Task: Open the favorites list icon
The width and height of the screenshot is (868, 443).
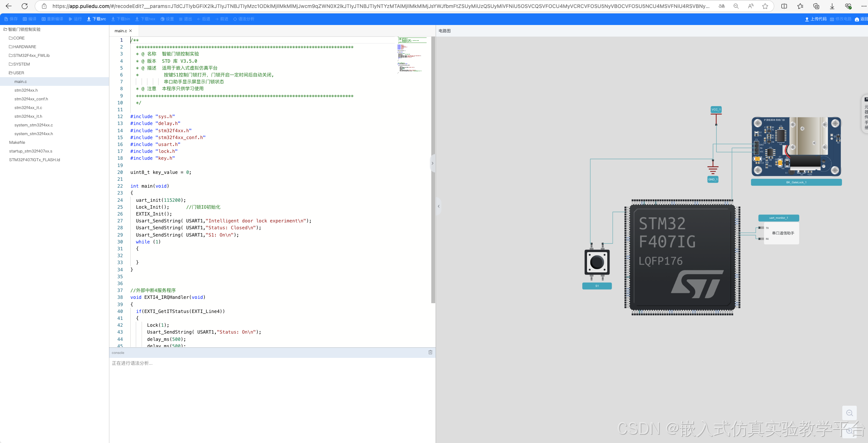Action: coord(800,6)
